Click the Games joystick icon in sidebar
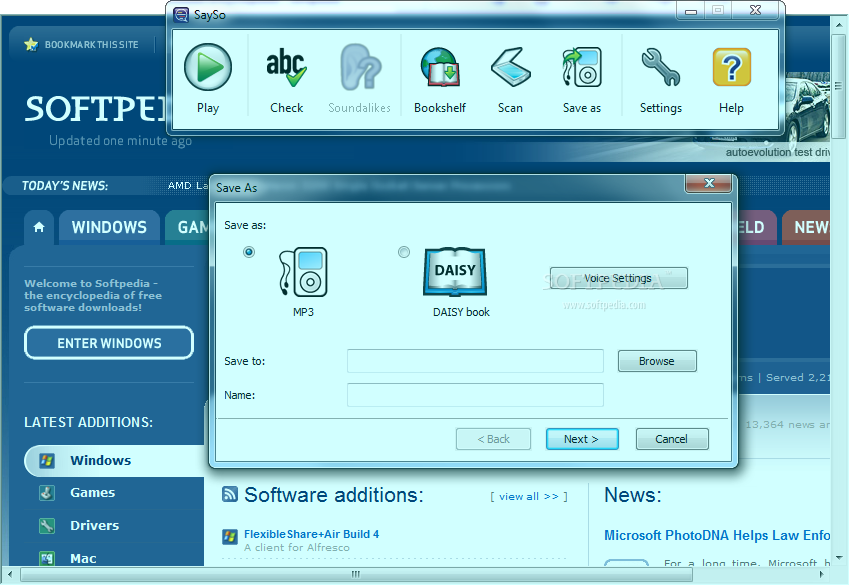The height and width of the screenshot is (585, 849). (x=47, y=493)
